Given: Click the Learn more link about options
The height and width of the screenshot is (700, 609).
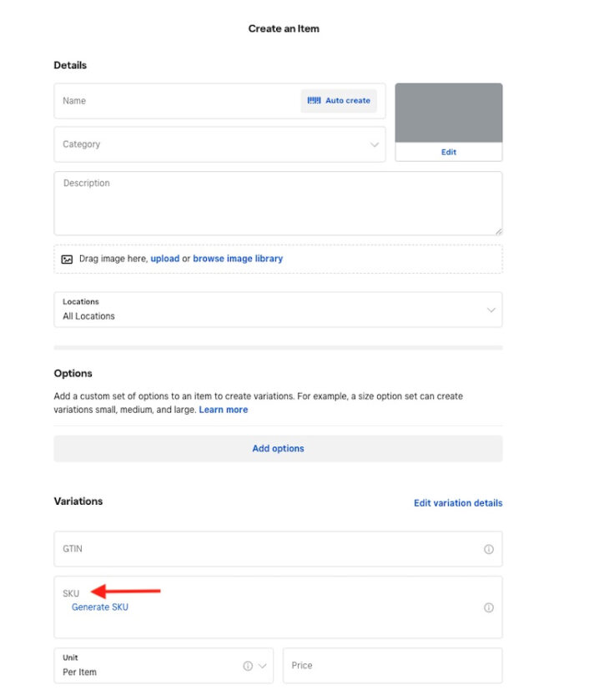Looking at the screenshot, I should (224, 410).
